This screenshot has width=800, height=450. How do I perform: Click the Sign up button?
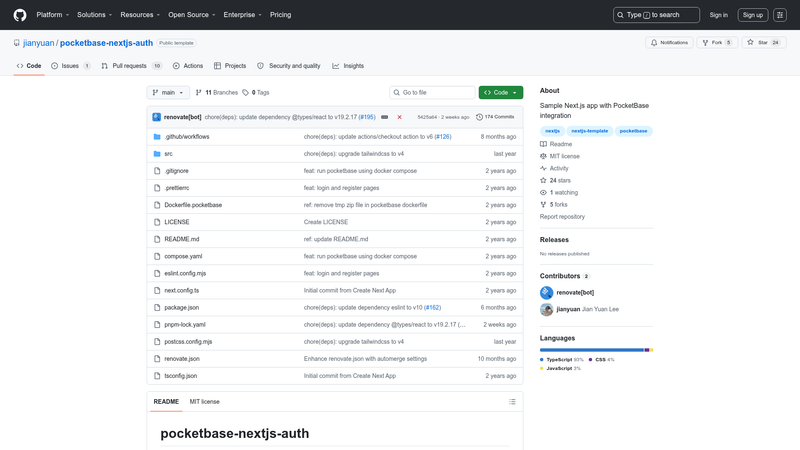tap(753, 15)
